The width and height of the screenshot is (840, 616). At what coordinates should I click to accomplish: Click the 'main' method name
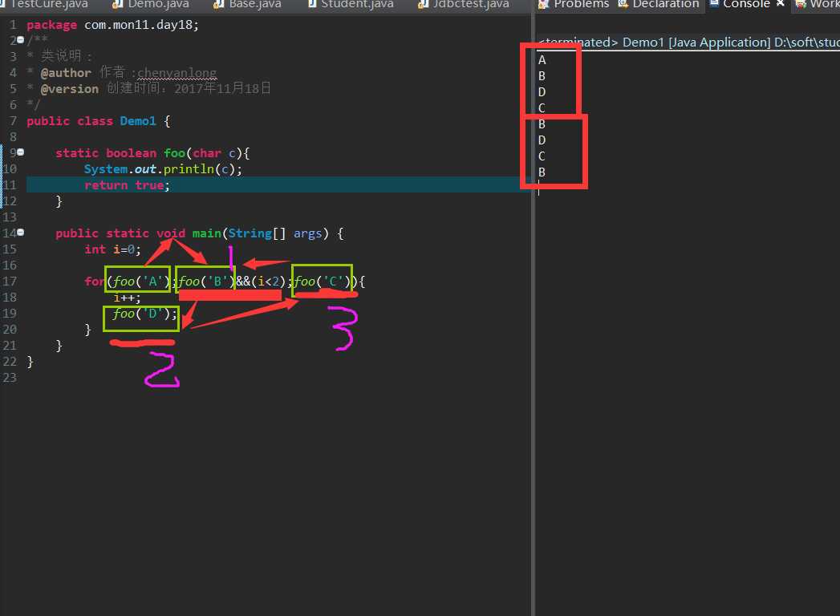(x=207, y=233)
